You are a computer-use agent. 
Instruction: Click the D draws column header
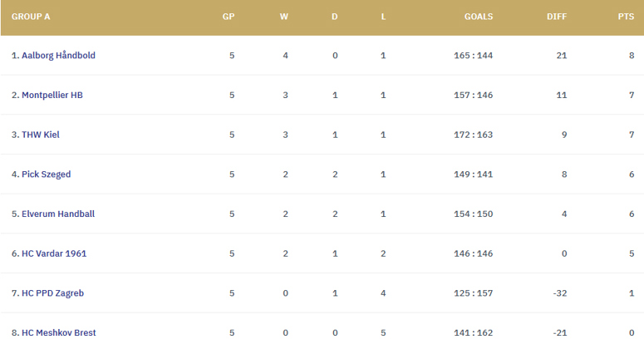[x=335, y=17]
